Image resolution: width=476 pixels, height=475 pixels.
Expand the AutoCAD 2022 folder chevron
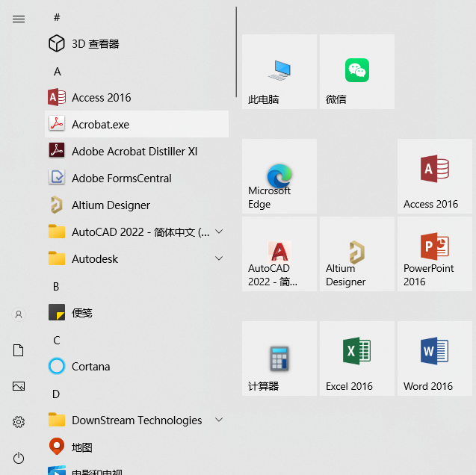(219, 232)
